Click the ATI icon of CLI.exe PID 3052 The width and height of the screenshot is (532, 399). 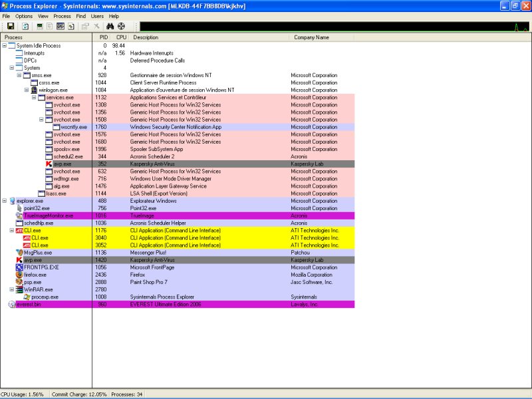27,245
